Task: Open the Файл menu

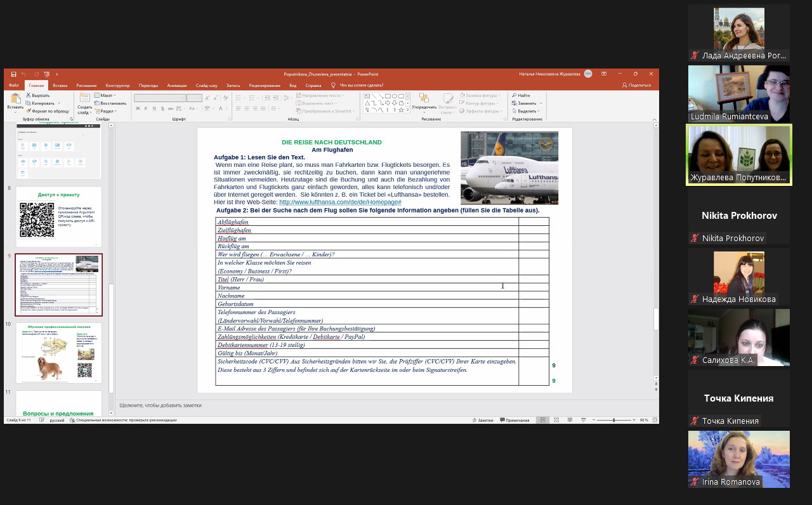Action: point(14,85)
